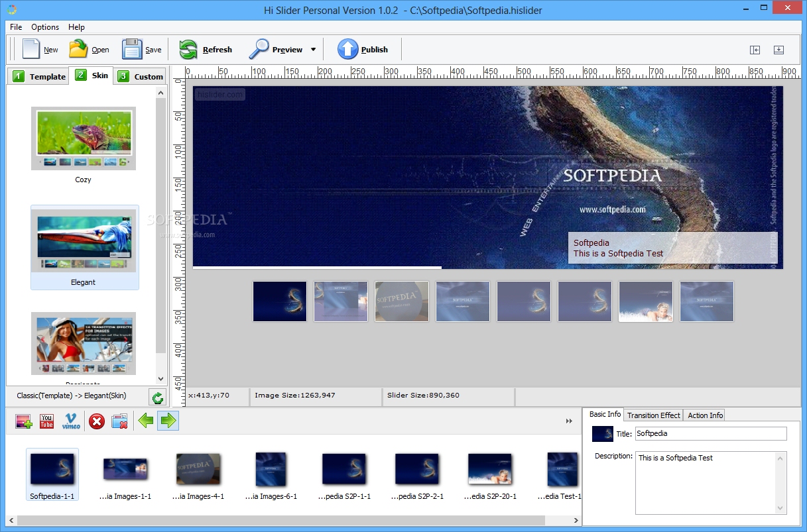Choose the skin with the woman in red
This screenshot has height=532, width=807.
84,344
